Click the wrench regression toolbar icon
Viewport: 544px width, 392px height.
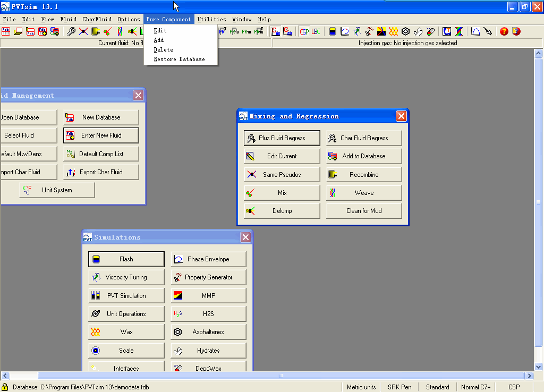point(71,31)
